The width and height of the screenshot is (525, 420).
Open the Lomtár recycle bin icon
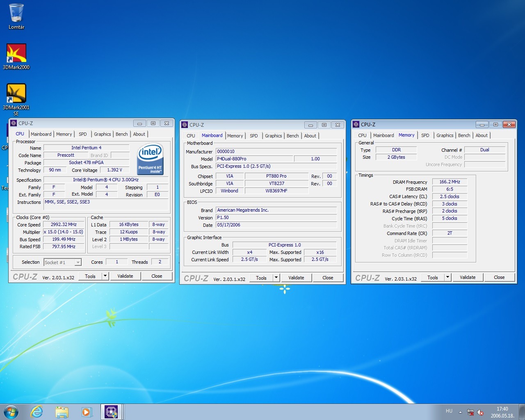[16, 14]
